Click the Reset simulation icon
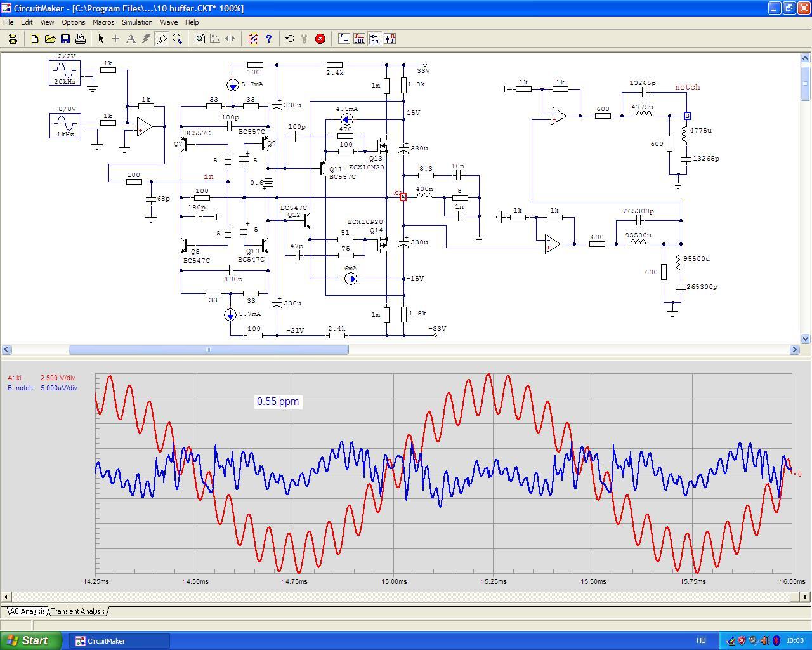 (x=290, y=39)
